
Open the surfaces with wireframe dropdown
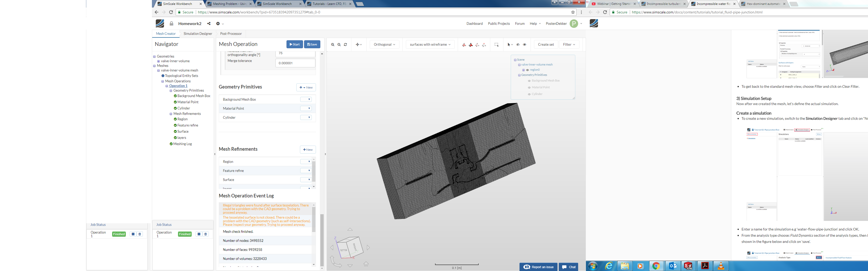(430, 44)
